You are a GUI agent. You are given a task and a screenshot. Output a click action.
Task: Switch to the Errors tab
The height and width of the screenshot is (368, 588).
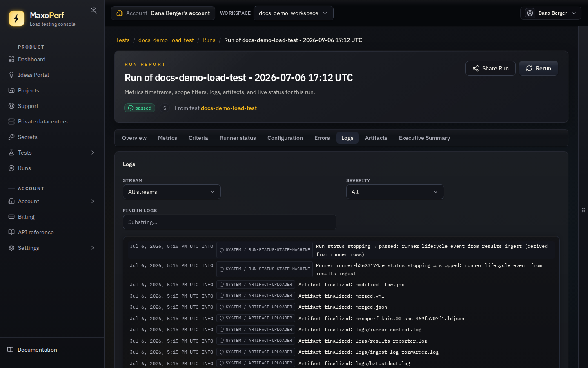pyautogui.click(x=322, y=138)
